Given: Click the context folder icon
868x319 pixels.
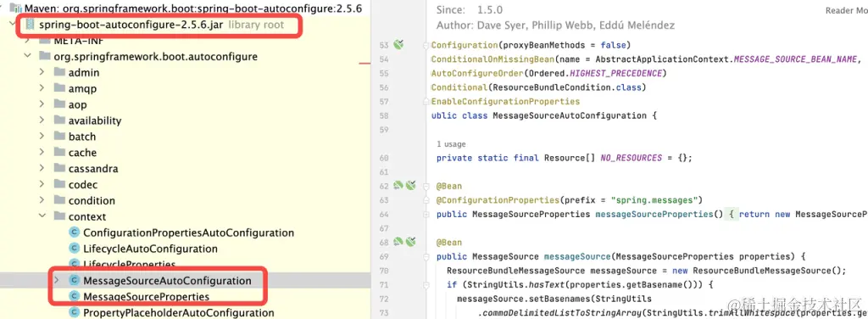Looking at the screenshot, I should (x=59, y=216).
